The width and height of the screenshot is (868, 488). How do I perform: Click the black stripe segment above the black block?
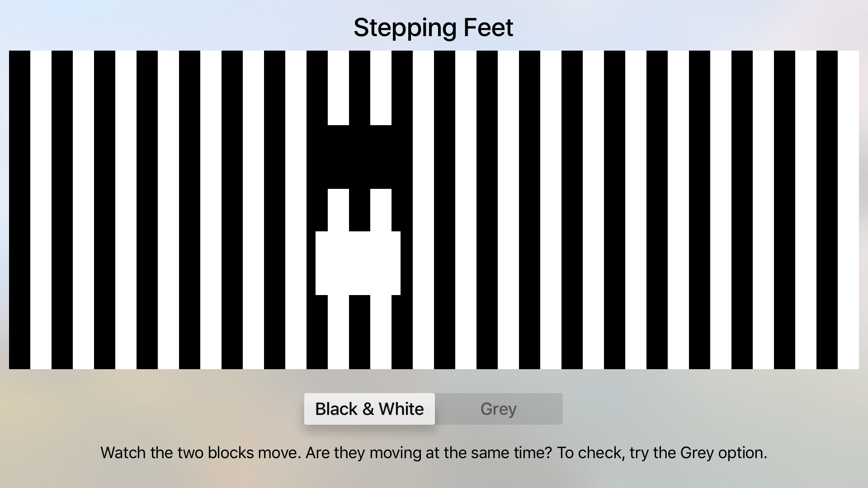(359, 88)
